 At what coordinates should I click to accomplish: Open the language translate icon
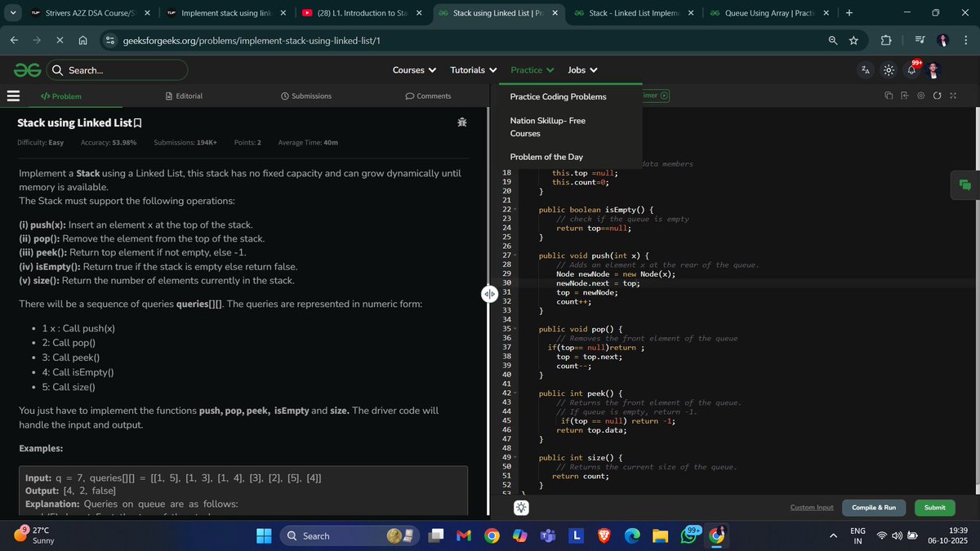[x=866, y=70]
